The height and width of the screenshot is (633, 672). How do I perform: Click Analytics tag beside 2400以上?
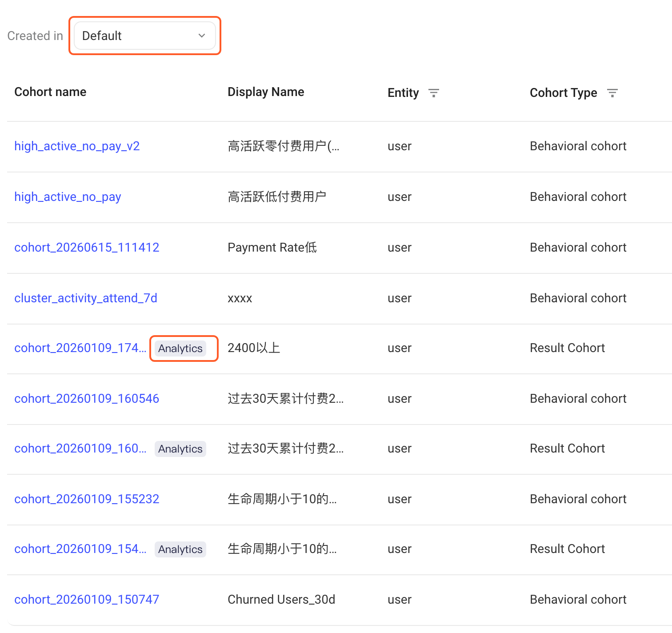coord(180,349)
